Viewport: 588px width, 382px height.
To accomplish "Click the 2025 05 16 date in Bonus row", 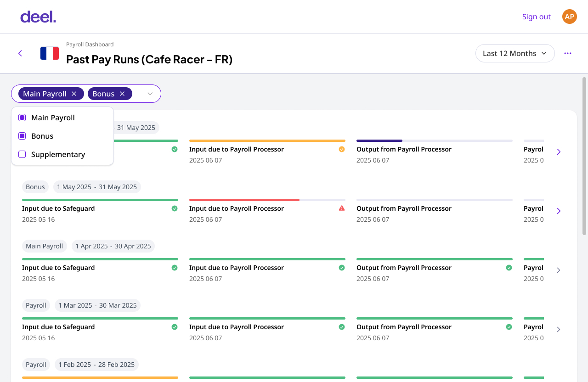I will click(x=39, y=219).
